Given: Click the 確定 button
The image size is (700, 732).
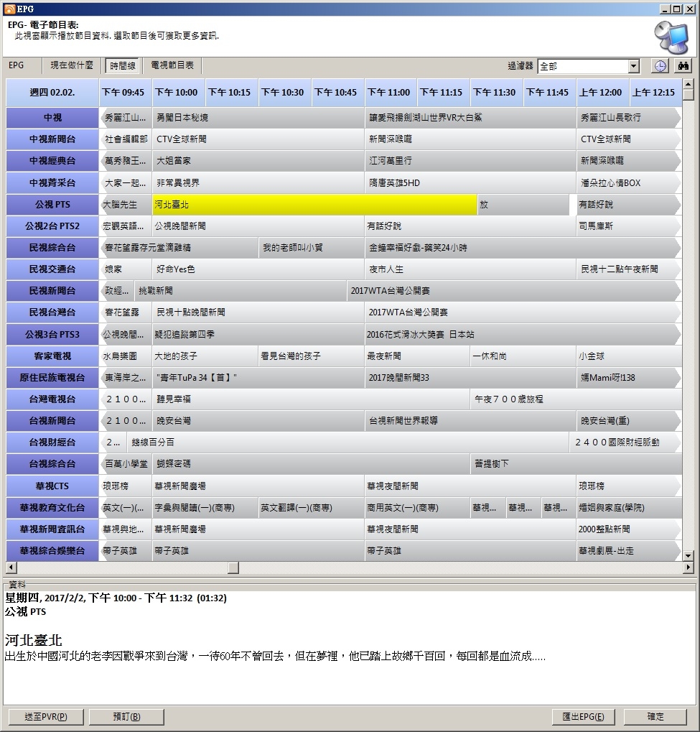Looking at the screenshot, I should coord(655,717).
